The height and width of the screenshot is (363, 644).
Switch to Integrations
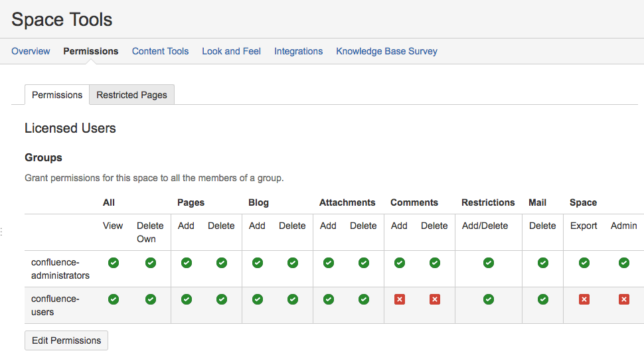click(299, 51)
